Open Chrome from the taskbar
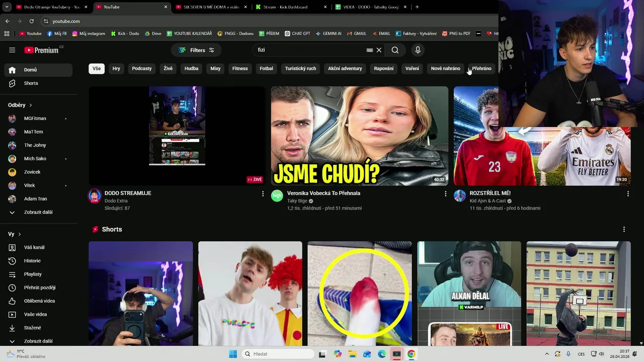 tap(412, 354)
